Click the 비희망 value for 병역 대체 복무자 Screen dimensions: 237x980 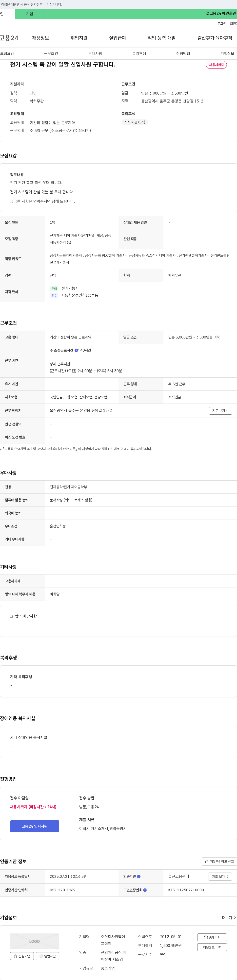pos(55,594)
